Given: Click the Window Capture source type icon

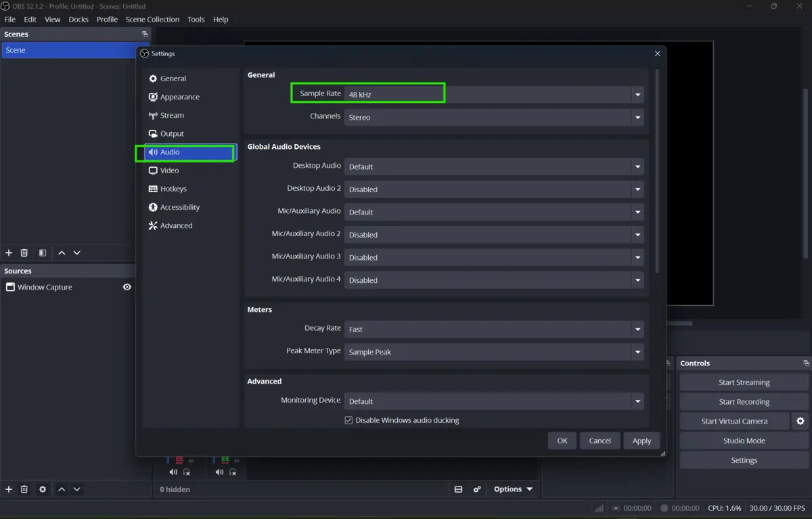Looking at the screenshot, I should [10, 287].
